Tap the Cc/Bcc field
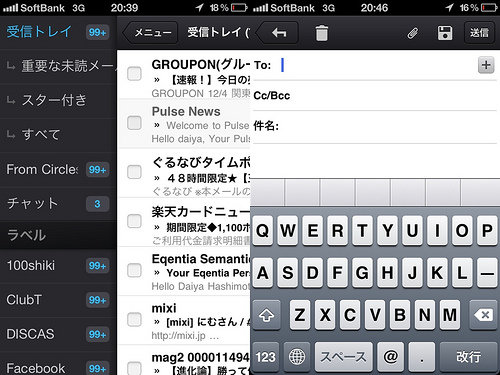The image size is (500, 375). (375, 96)
